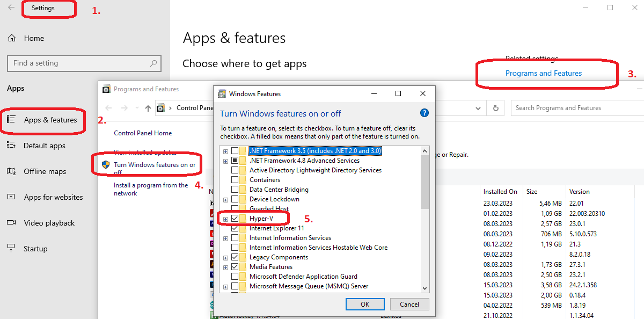
Task: Open help in Windows Features dialog
Action: coord(424,113)
